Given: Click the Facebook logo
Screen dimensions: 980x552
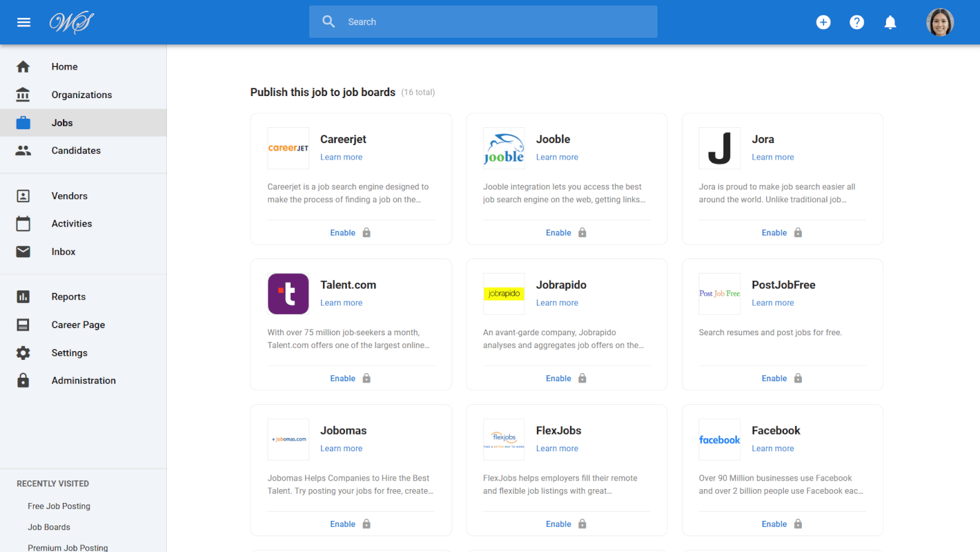Looking at the screenshot, I should tap(720, 439).
